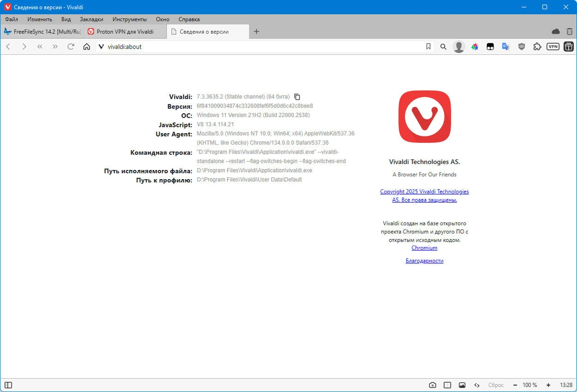Click the Vivaldi icon in the title bar
577x392 pixels.
pyautogui.click(x=8, y=7)
